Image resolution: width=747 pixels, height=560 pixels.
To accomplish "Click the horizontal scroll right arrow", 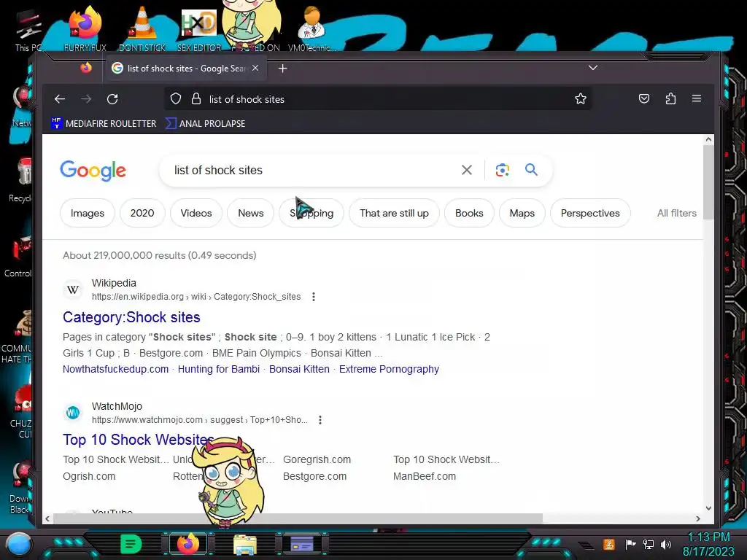I will pos(698,518).
